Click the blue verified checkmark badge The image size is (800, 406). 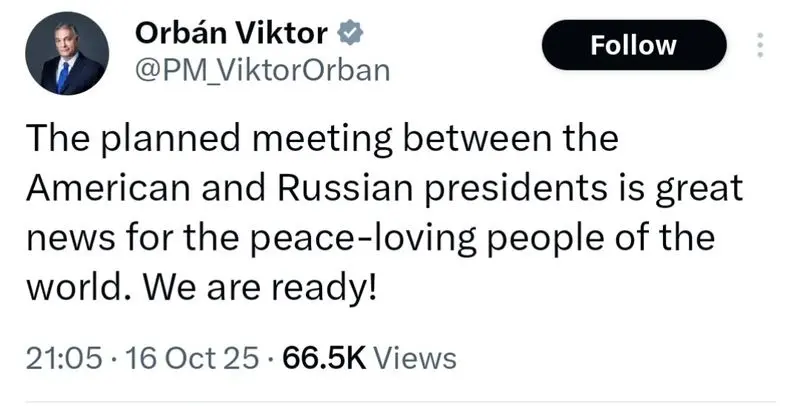348,33
